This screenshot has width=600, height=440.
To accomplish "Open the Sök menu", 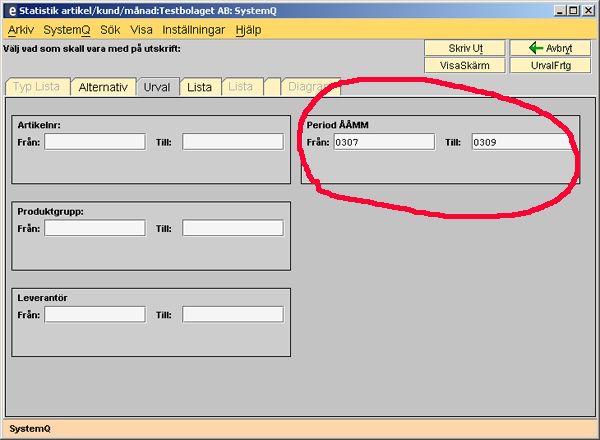I will pyautogui.click(x=110, y=30).
